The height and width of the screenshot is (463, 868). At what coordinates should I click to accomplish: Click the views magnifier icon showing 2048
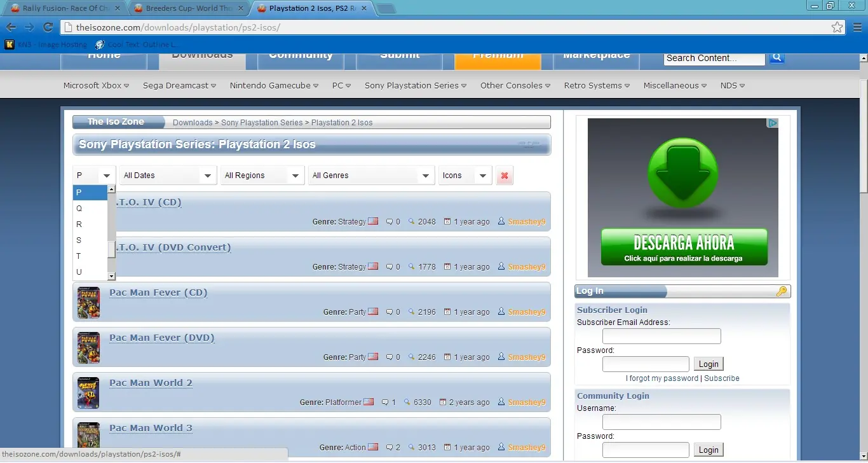click(x=412, y=221)
